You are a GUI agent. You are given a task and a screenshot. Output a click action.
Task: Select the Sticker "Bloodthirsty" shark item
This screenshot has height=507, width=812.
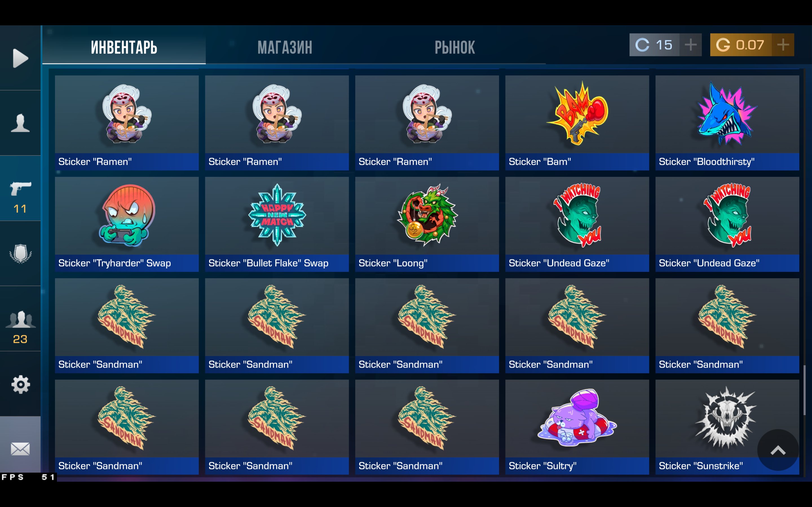click(727, 123)
